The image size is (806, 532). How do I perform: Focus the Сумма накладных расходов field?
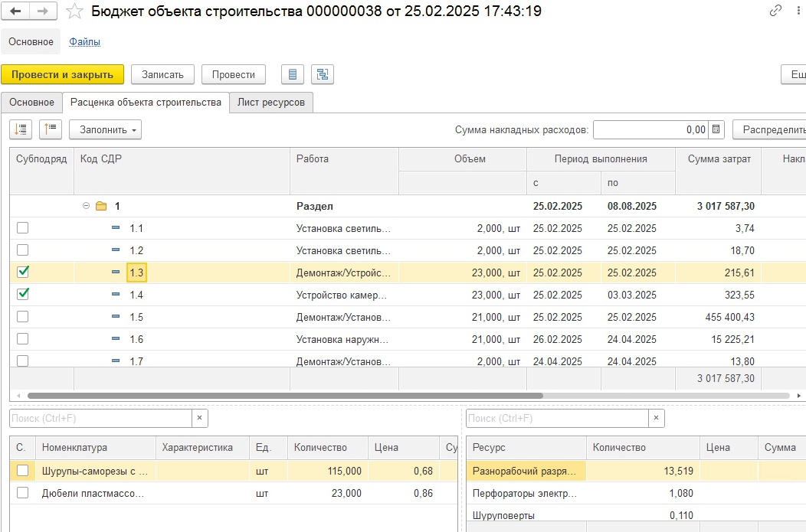click(x=650, y=130)
